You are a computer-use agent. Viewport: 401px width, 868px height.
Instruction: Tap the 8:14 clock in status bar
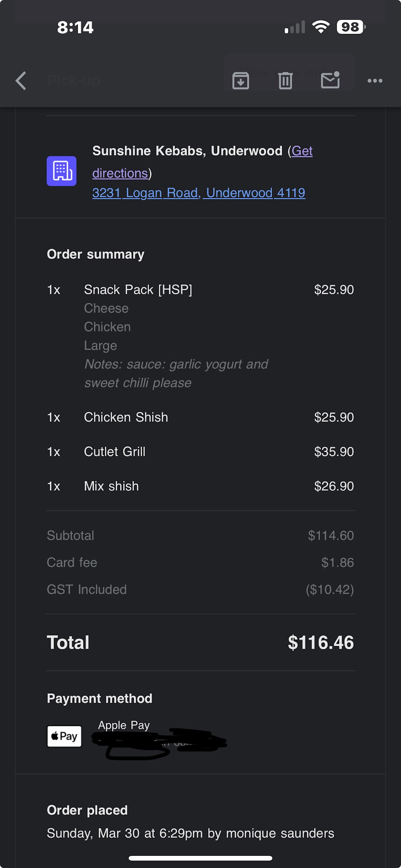(x=75, y=28)
